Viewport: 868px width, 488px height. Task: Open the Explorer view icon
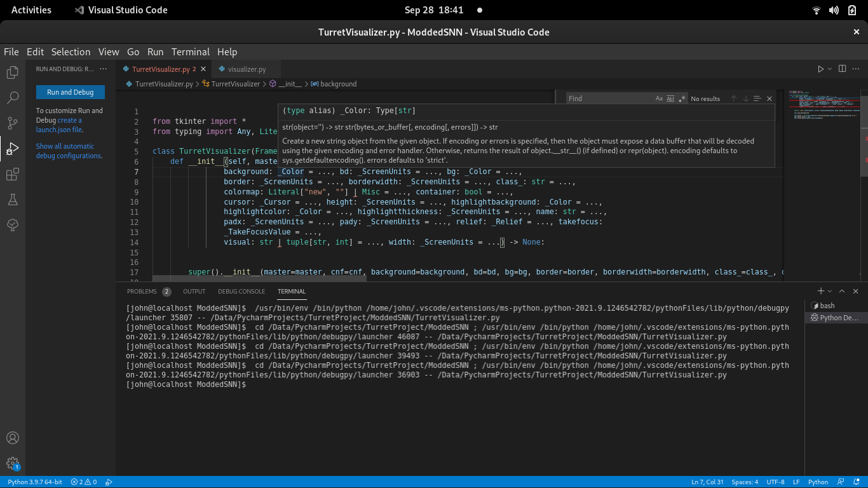12,72
